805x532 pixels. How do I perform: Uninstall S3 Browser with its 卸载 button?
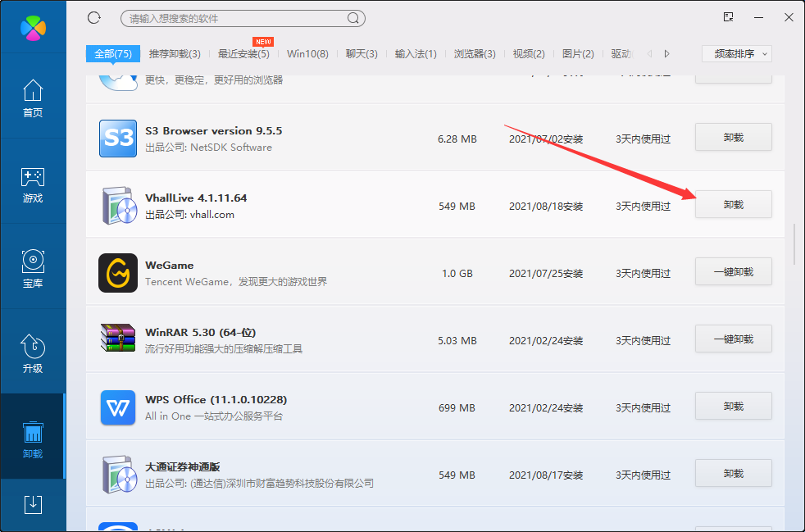coord(734,137)
